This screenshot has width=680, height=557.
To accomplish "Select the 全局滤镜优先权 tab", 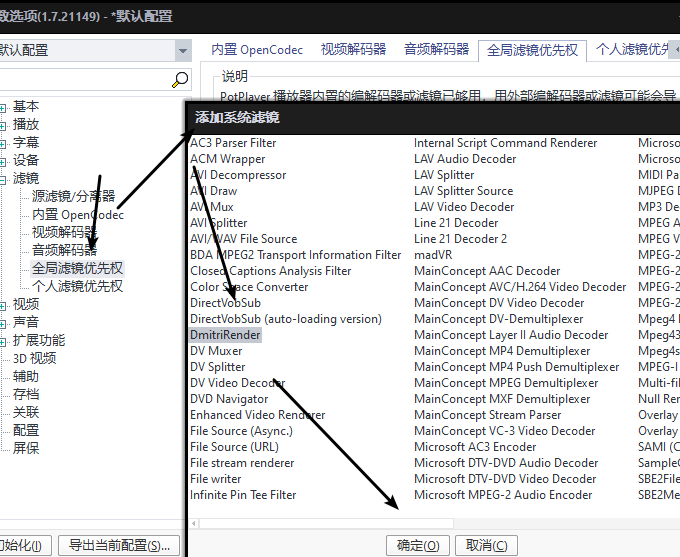I will [533, 51].
